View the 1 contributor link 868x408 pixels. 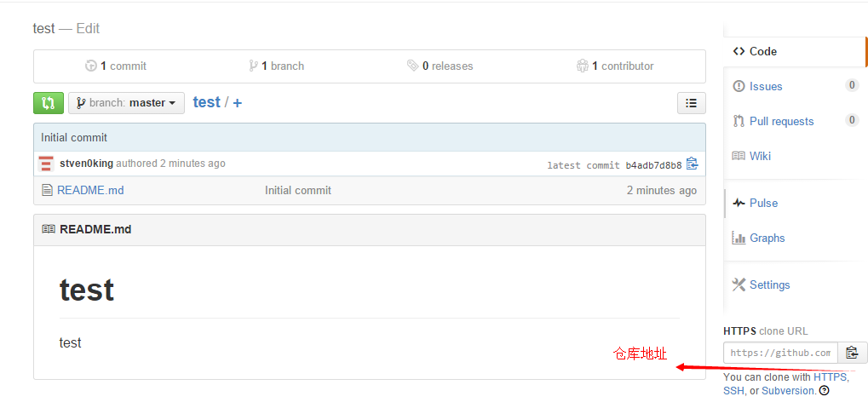click(x=614, y=66)
